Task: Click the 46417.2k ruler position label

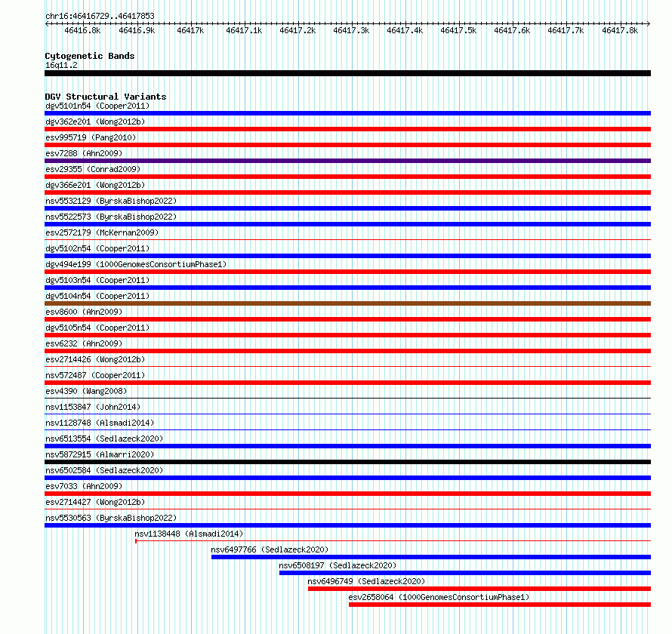Action: [x=297, y=30]
